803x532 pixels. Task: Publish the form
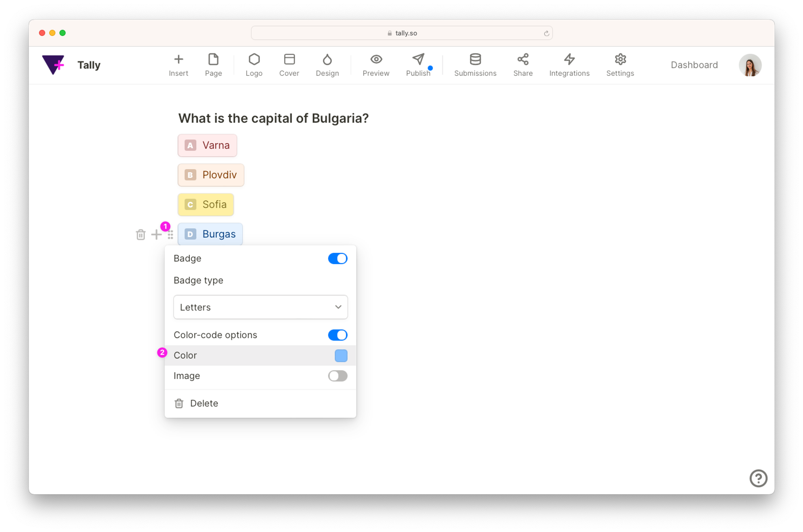pos(418,65)
